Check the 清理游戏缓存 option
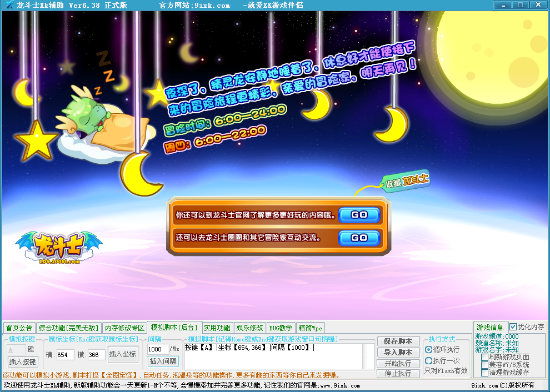The height and width of the screenshot is (392, 550). pos(485,373)
